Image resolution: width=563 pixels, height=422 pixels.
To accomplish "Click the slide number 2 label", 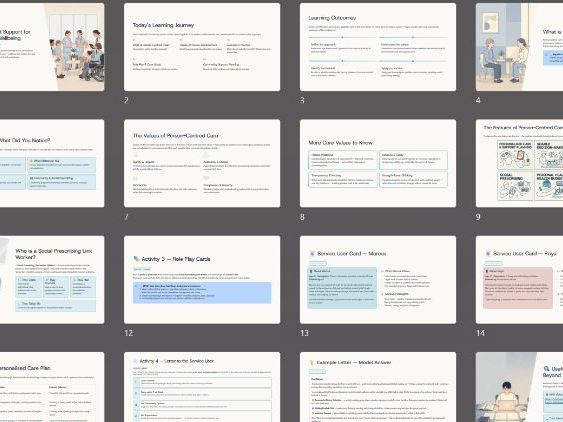I will click(126, 100).
